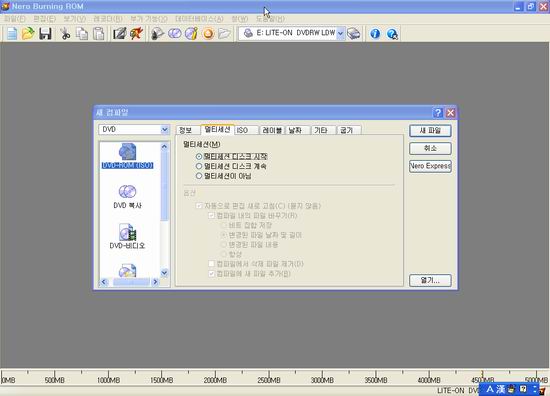Click the Nero Express button
Screen dimensions: 550x396
(x=430, y=166)
